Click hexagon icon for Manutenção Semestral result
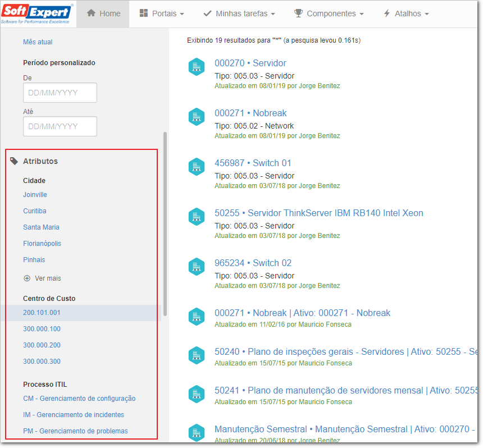This screenshot has height=448, width=483. click(197, 433)
